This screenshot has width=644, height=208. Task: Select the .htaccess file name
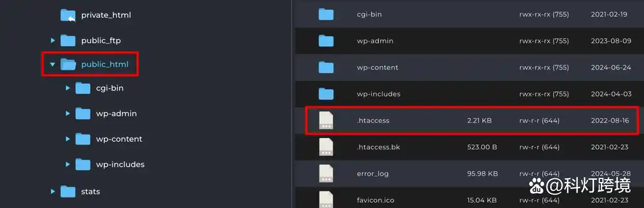[373, 120]
